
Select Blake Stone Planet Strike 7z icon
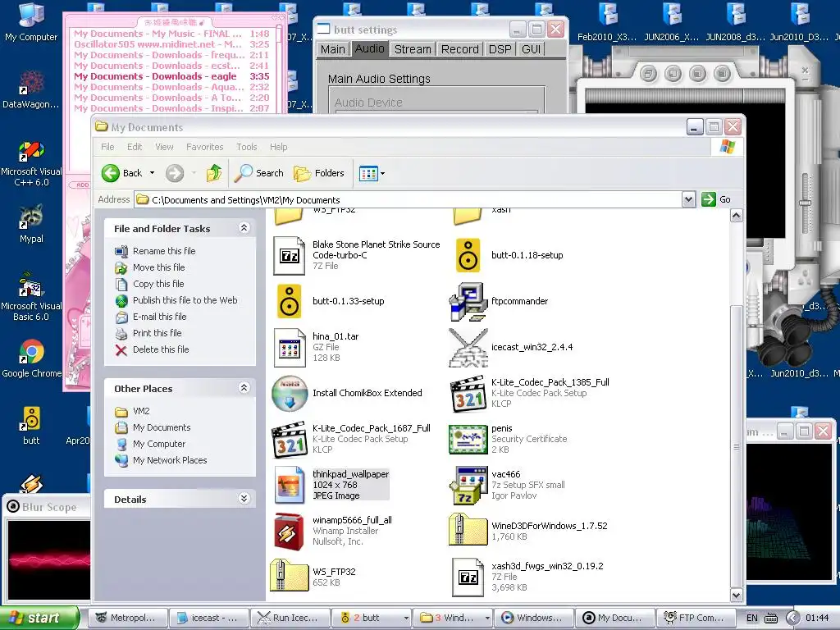[290, 256]
